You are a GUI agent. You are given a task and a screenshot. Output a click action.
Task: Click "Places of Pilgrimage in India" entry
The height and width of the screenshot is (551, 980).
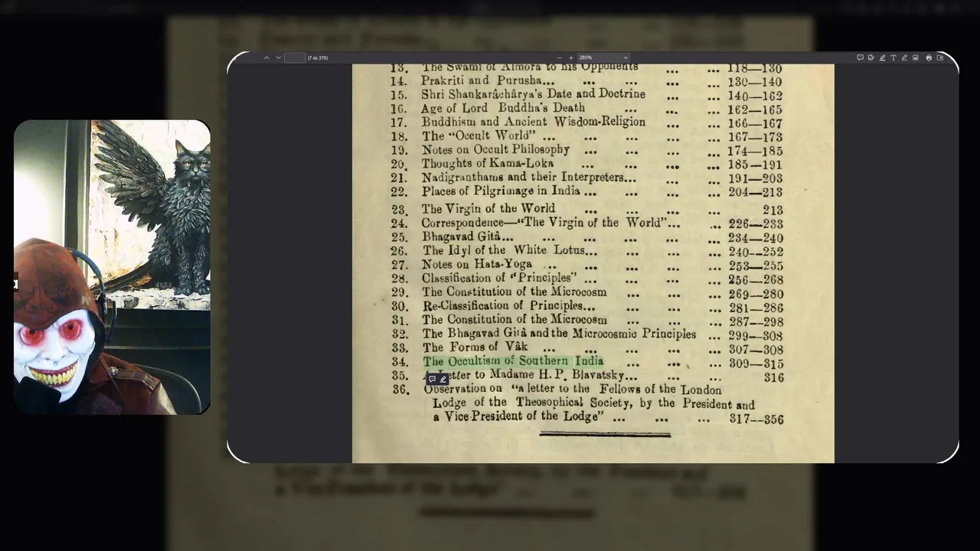point(501,191)
